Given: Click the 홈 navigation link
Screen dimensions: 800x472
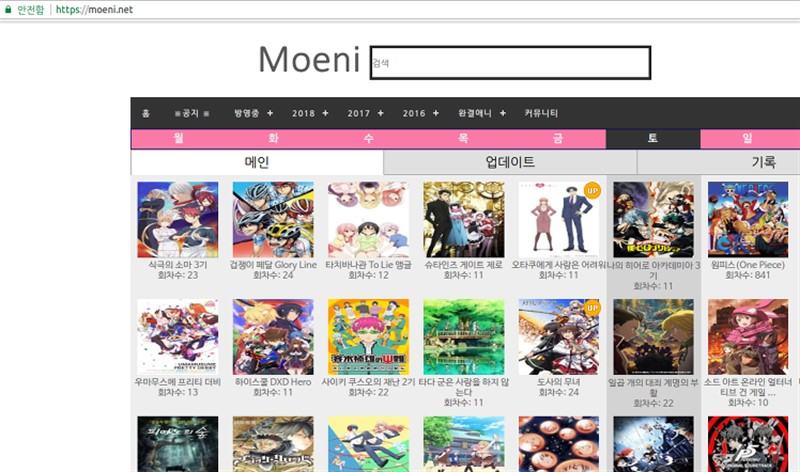Looking at the screenshot, I should 146,113.
